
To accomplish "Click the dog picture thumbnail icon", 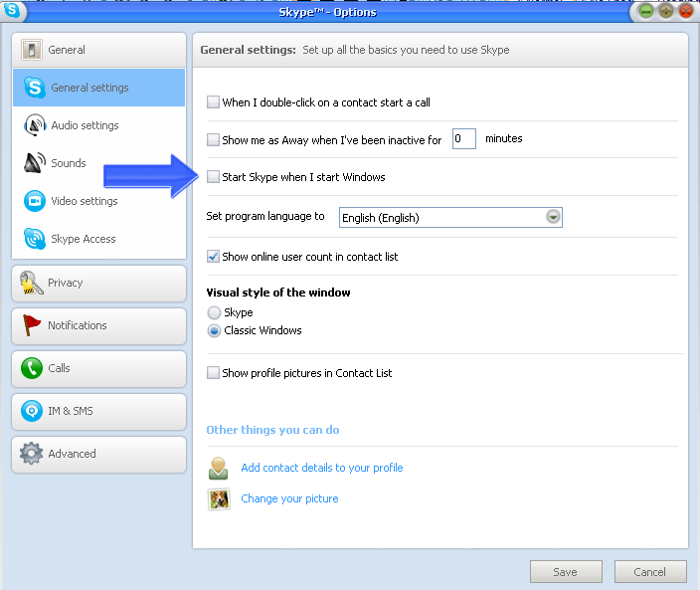I will coord(219,498).
